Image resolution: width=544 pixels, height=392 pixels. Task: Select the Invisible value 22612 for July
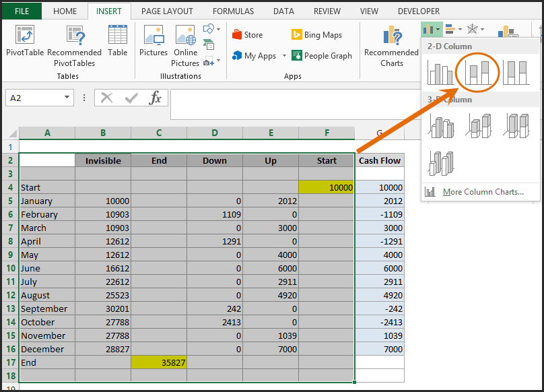103,282
